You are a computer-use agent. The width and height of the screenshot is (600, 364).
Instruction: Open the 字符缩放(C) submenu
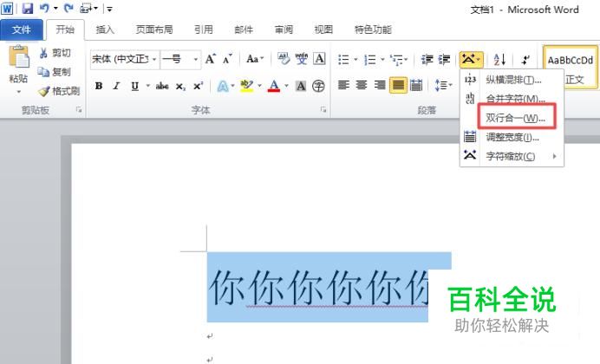pos(512,156)
